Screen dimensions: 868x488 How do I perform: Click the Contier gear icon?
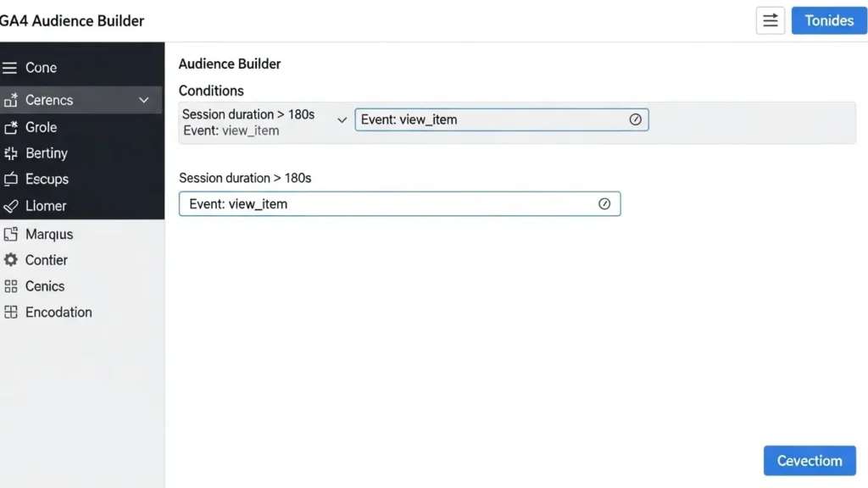pos(10,260)
